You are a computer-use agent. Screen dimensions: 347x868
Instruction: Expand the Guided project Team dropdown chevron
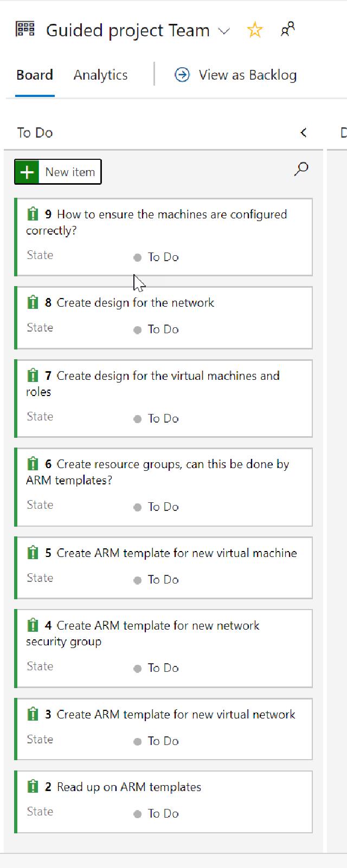(224, 31)
